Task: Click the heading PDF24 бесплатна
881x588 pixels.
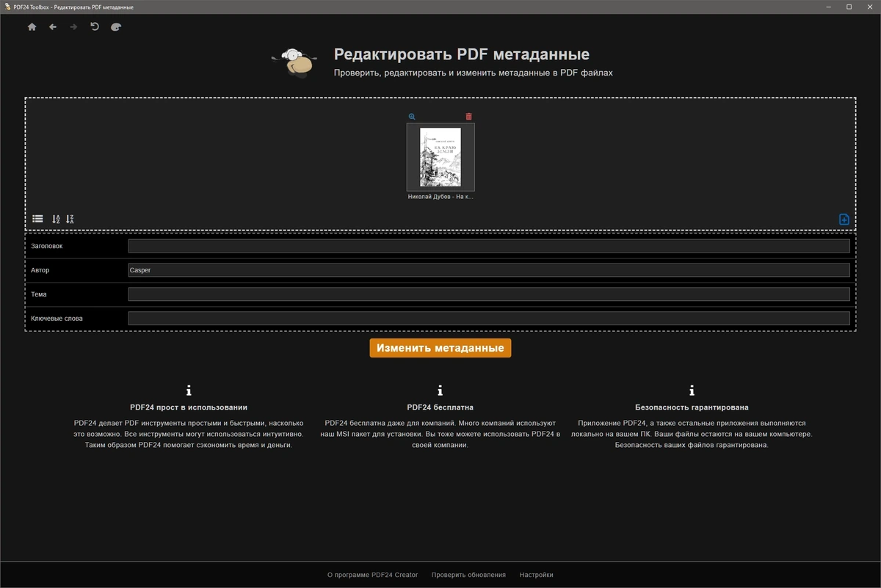Action: click(440, 407)
